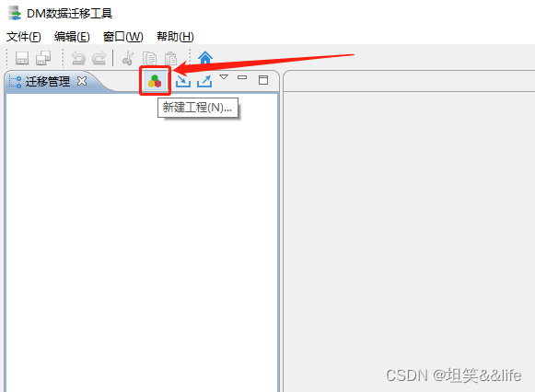Close the 迁移管理 tab
The width and height of the screenshot is (535, 392).
[82, 81]
